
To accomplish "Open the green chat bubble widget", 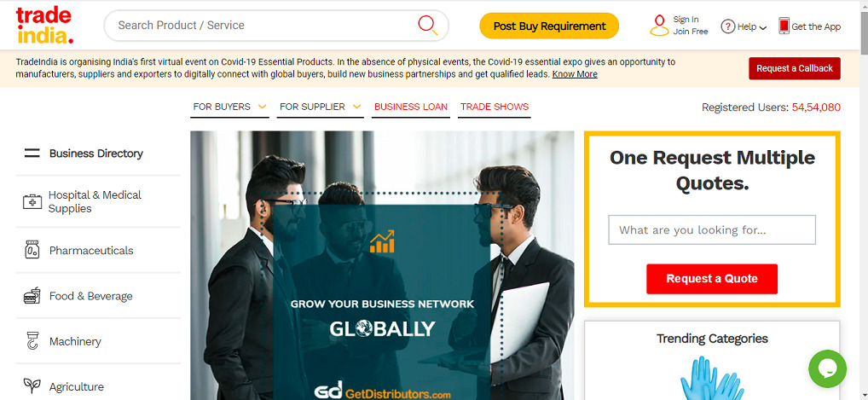I will pos(828,368).
